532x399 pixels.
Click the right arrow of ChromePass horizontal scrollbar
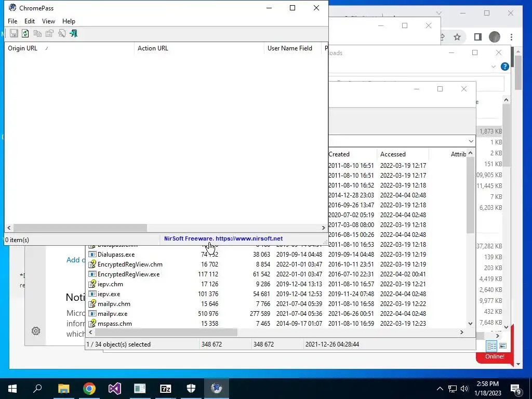[x=324, y=228]
